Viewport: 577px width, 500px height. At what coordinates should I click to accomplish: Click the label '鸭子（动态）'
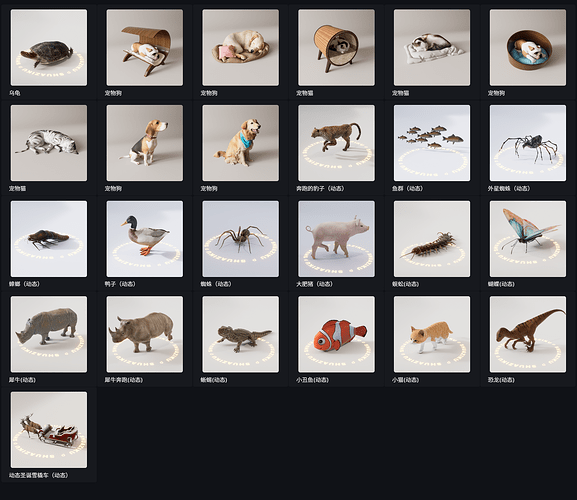[120, 284]
